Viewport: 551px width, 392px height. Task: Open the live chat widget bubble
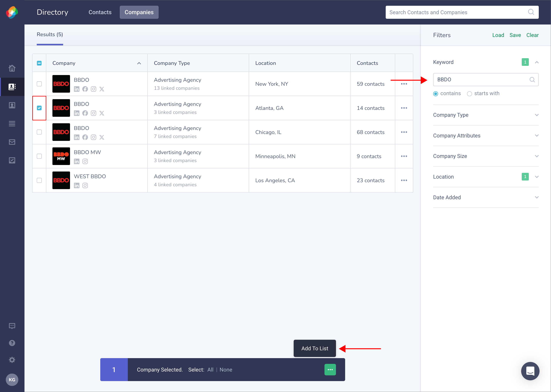530,371
